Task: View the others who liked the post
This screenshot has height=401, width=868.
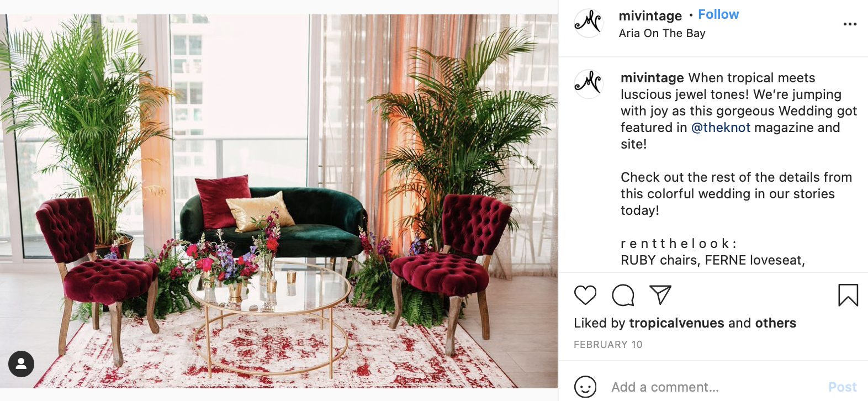Action: [776, 323]
